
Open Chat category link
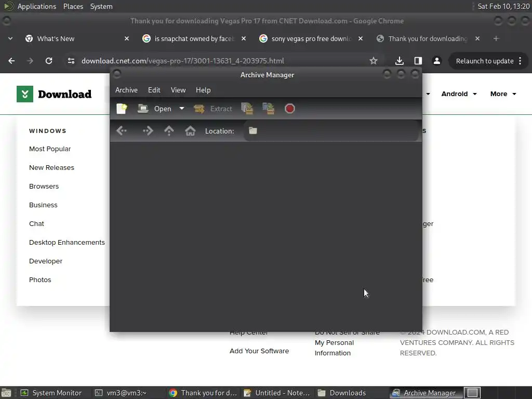point(36,223)
